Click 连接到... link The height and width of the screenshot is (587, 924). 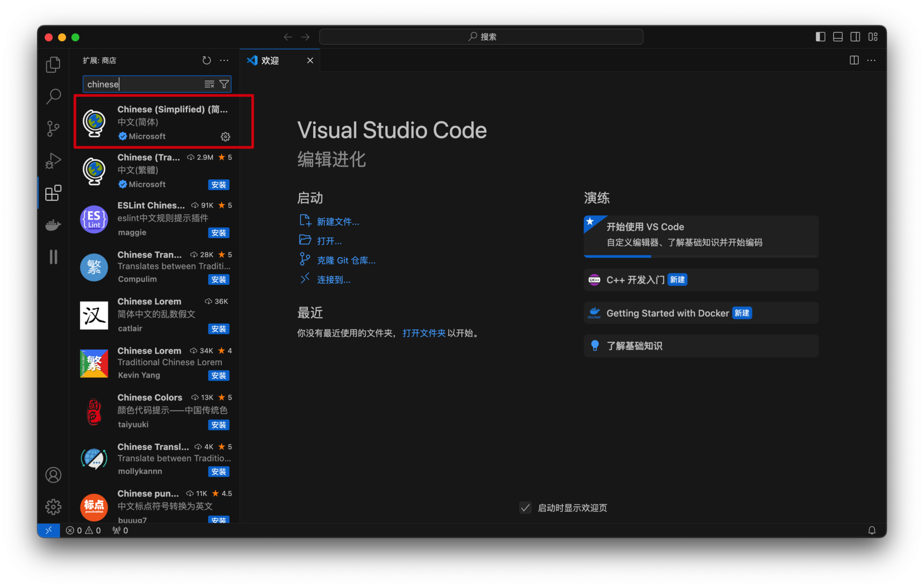point(334,280)
